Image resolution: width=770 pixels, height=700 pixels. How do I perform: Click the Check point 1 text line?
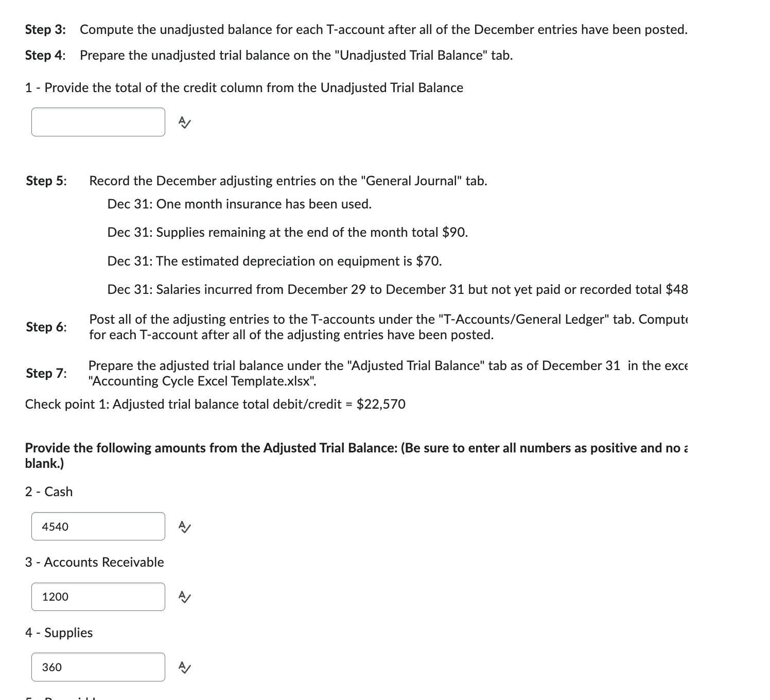point(215,405)
